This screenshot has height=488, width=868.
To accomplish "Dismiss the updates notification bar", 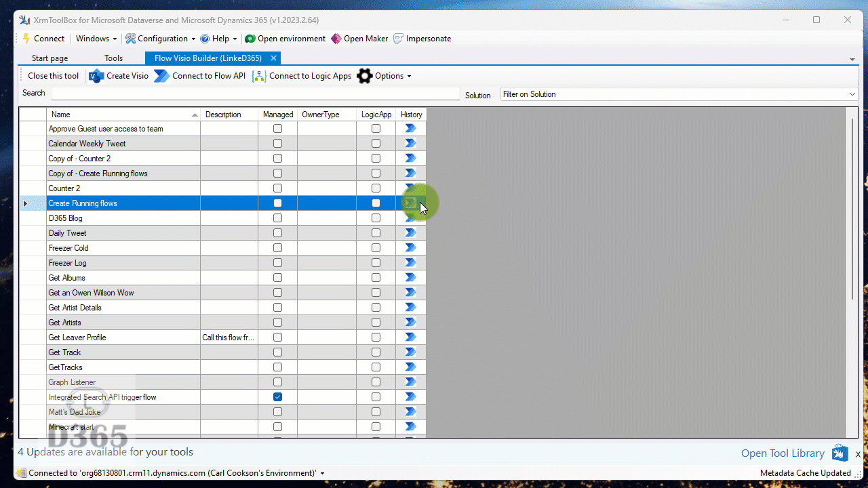I will 858,454.
